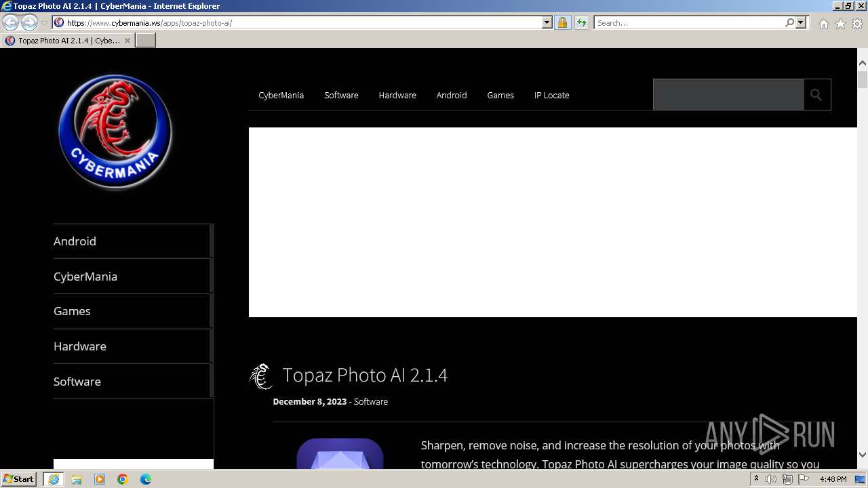Viewport: 868px width, 488px height.
Task: Open media player taskbar icon
Action: click(x=100, y=479)
